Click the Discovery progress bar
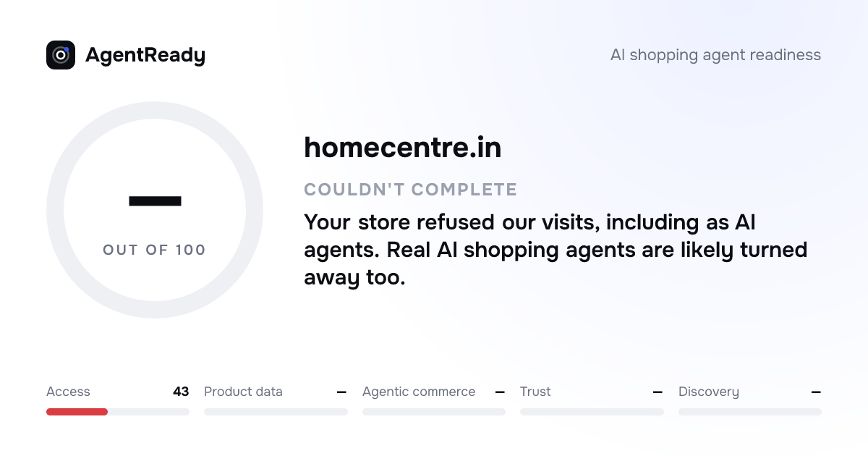The height and width of the screenshot is (456, 868). (750, 412)
